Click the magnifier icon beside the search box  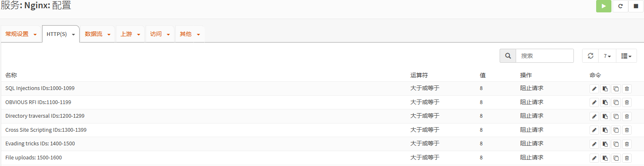(508, 56)
